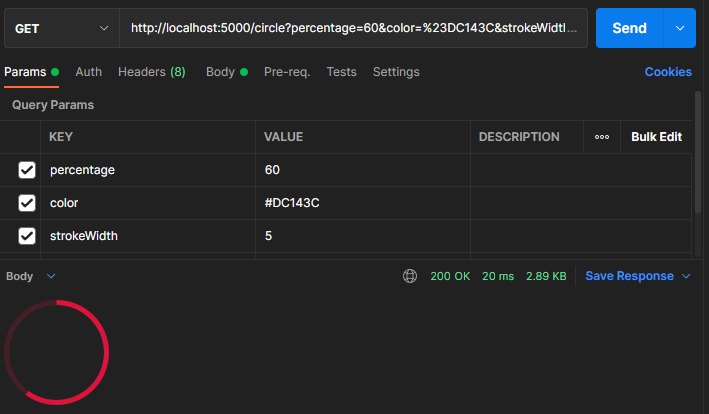Expand the Send options arrow
This screenshot has height=414, width=709.
[680, 28]
